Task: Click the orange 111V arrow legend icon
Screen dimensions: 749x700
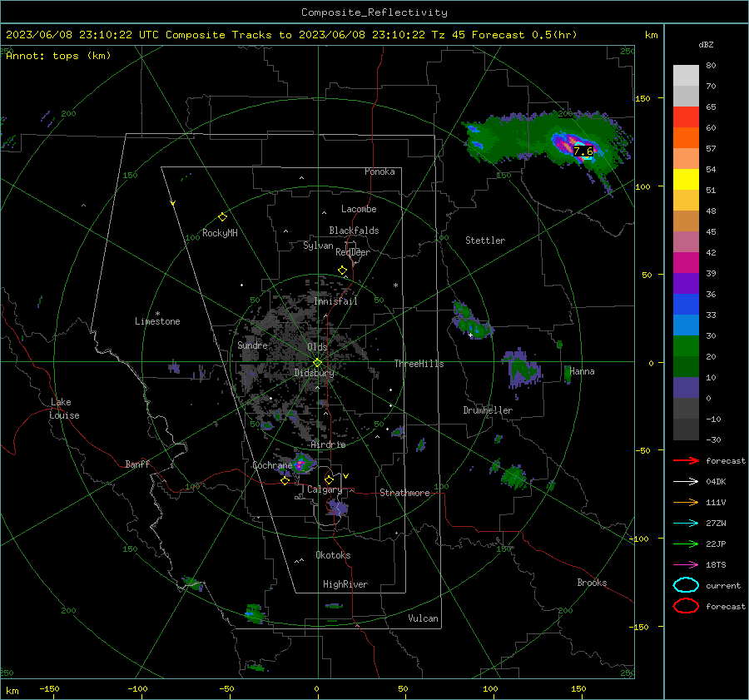Action: (686, 502)
